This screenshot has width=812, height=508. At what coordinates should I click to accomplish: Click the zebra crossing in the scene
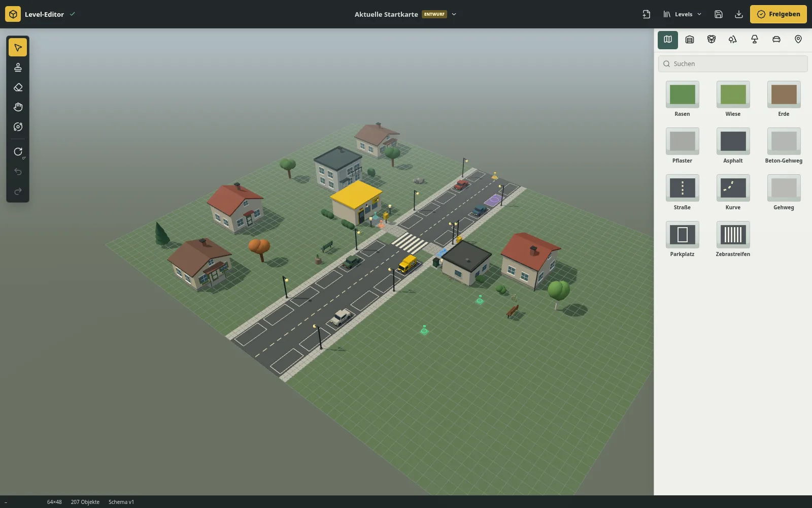410,243
